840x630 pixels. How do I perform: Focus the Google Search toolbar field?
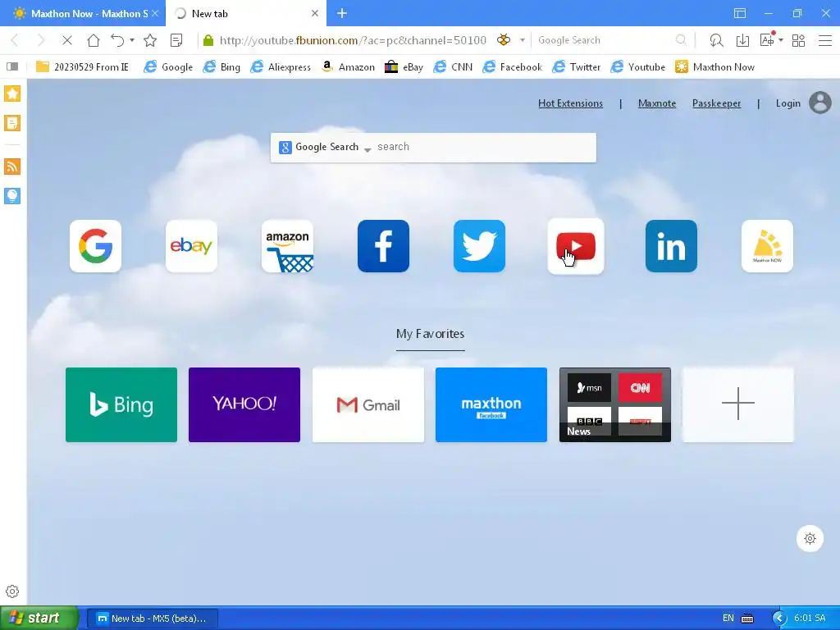[605, 40]
